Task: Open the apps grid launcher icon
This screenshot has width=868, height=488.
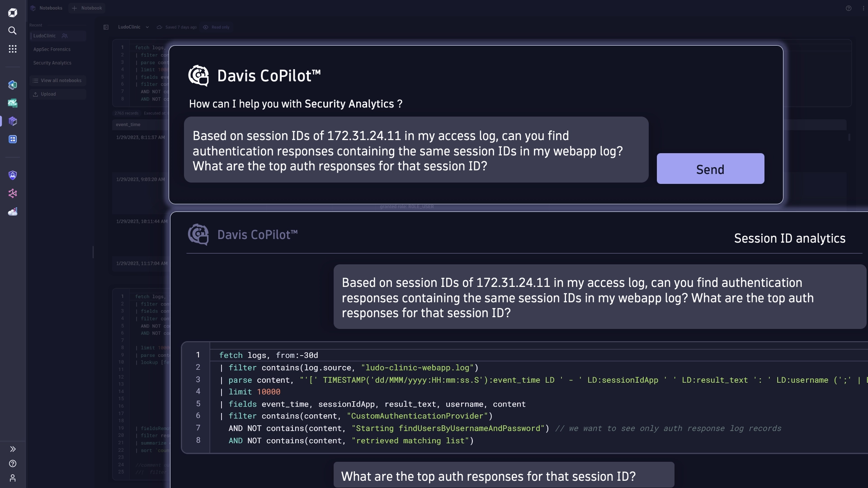Action: (13, 49)
